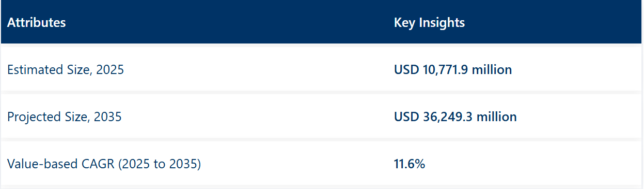
Task: Click the 'Projected Size, 2035' cell
Action: [65, 117]
